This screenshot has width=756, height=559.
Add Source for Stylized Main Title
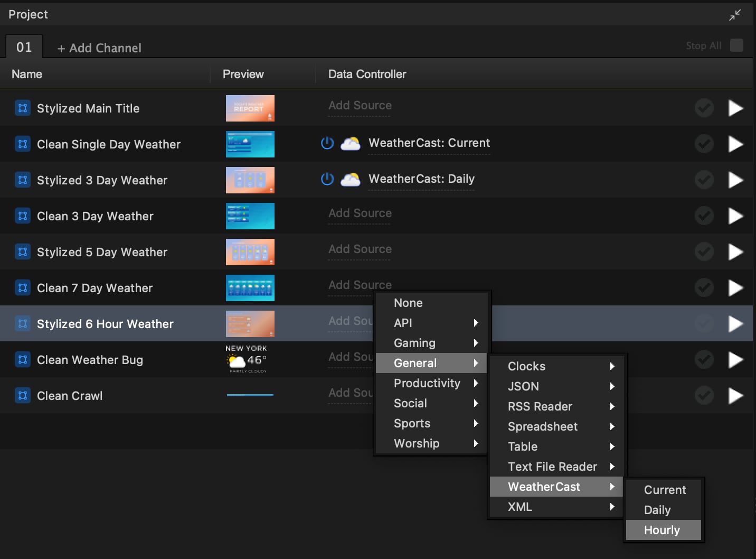click(x=360, y=106)
